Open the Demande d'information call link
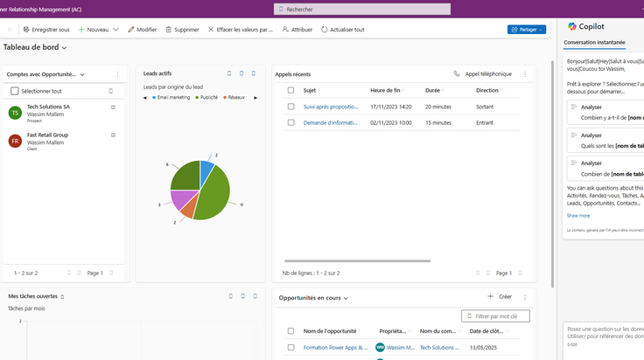This screenshot has height=360, width=644. click(x=330, y=122)
